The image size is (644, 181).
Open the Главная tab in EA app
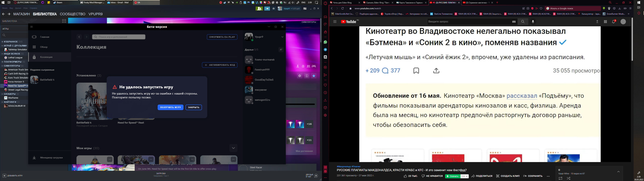50,37
